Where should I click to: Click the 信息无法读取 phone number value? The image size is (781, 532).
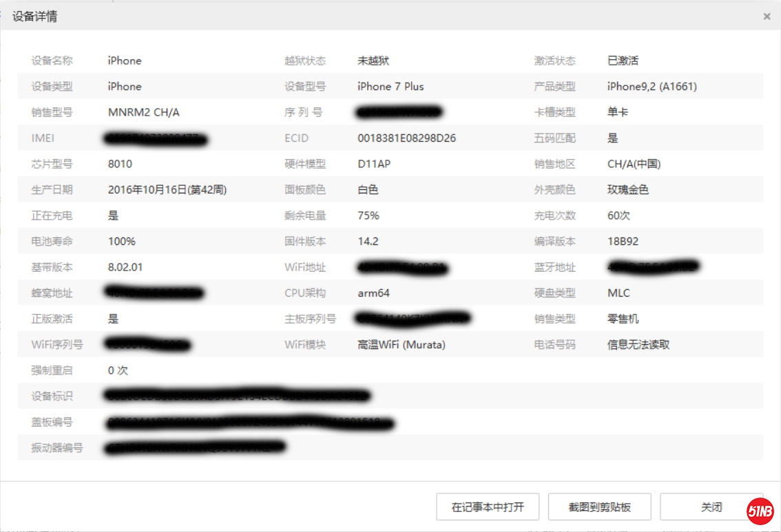point(638,345)
